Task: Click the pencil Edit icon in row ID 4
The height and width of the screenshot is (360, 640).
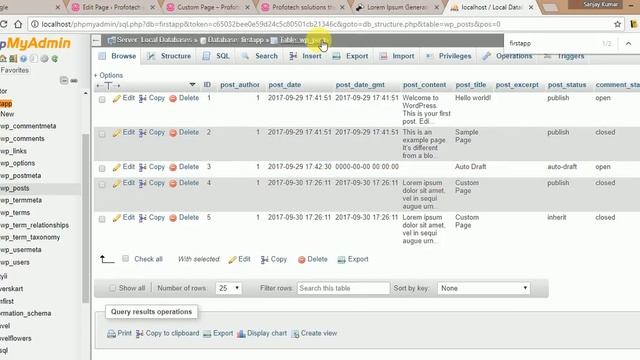Action: click(117, 183)
